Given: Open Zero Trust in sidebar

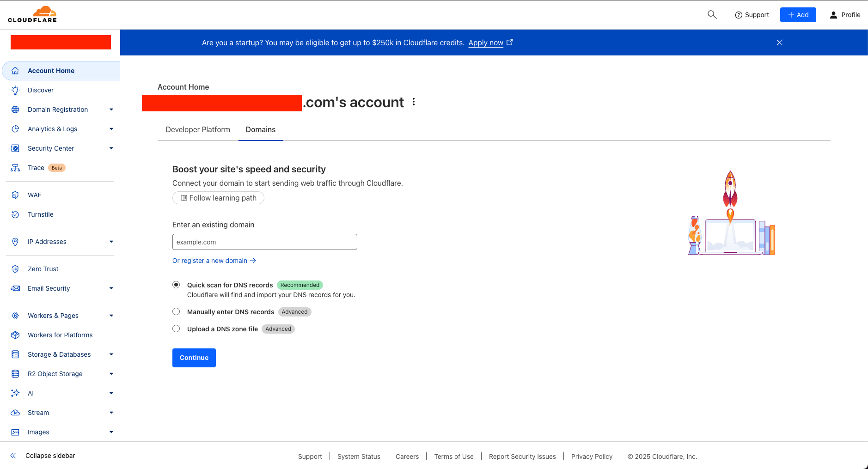Looking at the screenshot, I should (x=60, y=269).
